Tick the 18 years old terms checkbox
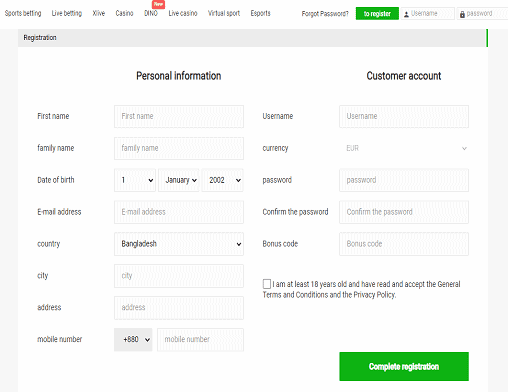The height and width of the screenshot is (392, 508). click(x=267, y=284)
